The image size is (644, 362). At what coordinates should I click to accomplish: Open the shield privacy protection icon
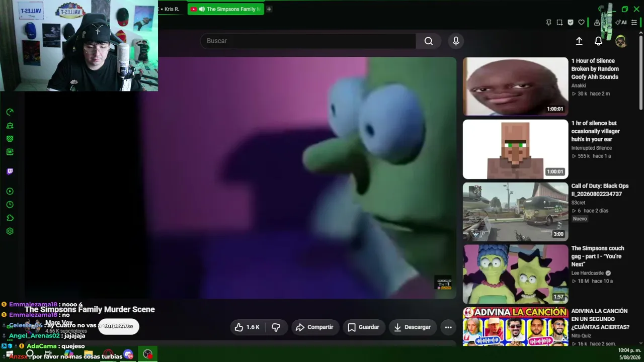570,23
